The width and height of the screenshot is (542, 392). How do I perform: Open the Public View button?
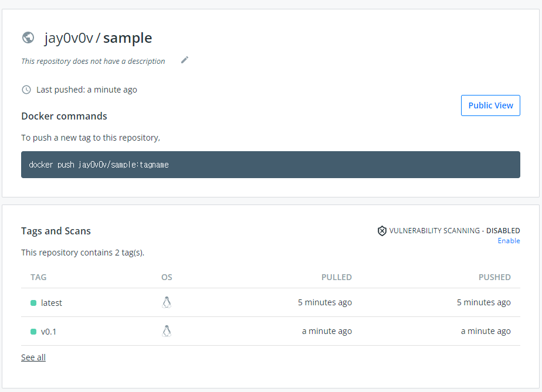490,105
